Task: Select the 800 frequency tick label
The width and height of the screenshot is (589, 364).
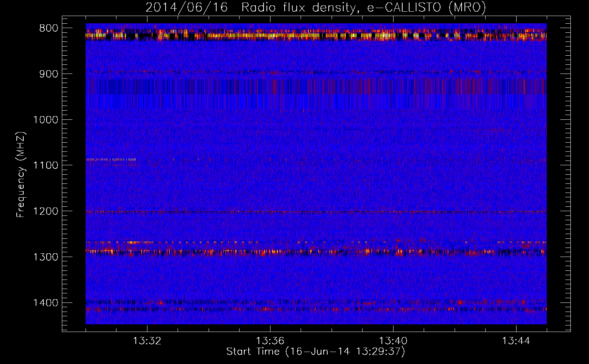Action: pos(48,28)
